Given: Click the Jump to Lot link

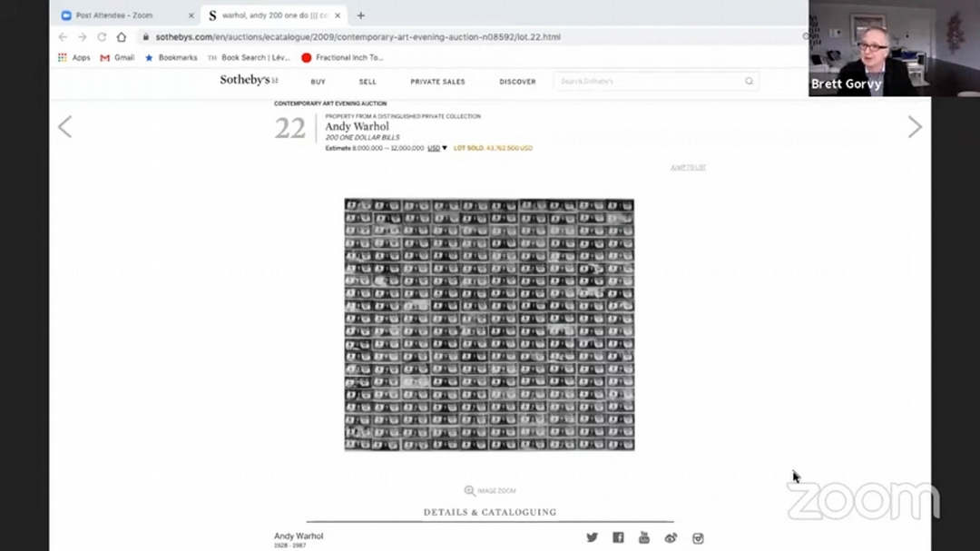Looking at the screenshot, I should pyautogui.click(x=688, y=168).
